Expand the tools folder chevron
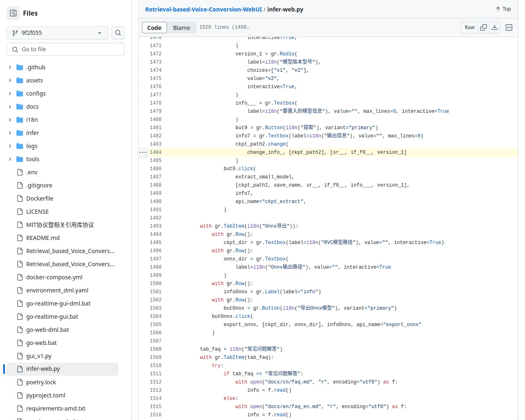 pyautogui.click(x=10, y=159)
